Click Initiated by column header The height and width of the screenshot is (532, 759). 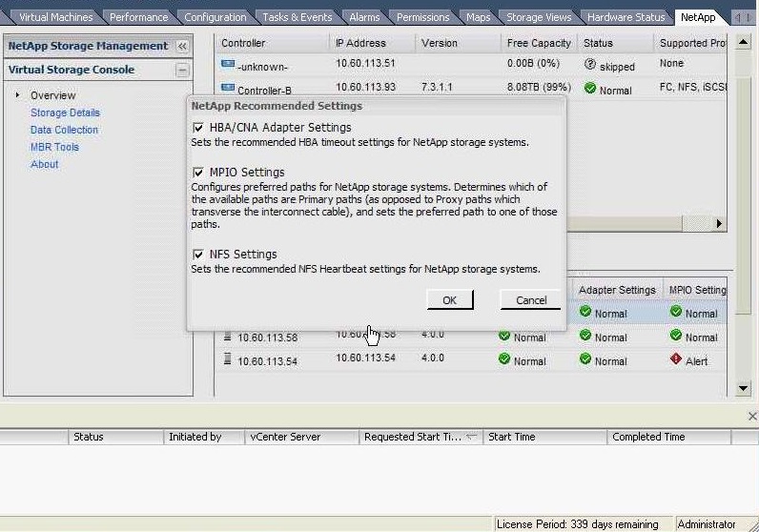pos(204,437)
